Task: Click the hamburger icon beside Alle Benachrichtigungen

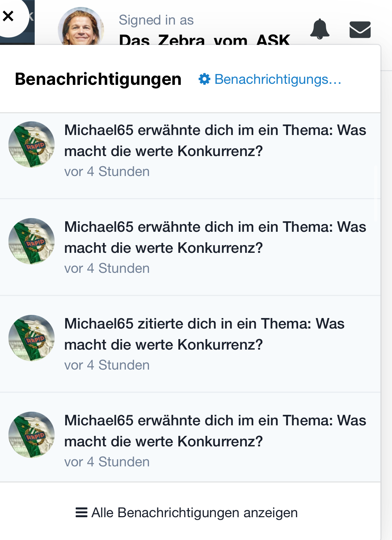Action: click(x=81, y=513)
